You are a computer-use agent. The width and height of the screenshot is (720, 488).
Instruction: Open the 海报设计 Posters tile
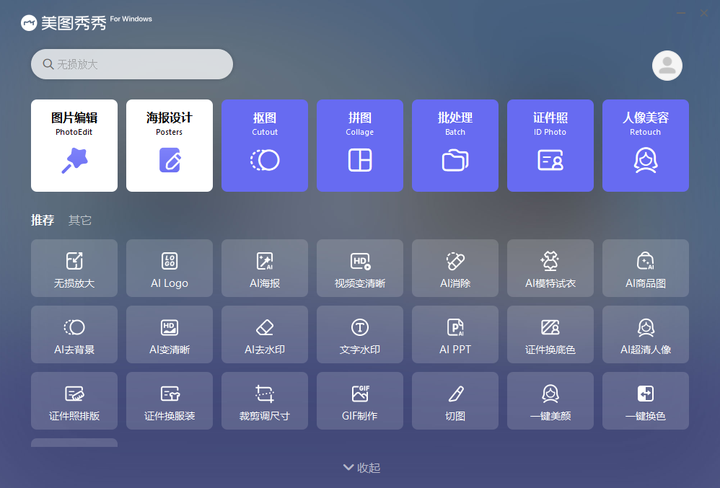click(x=169, y=146)
